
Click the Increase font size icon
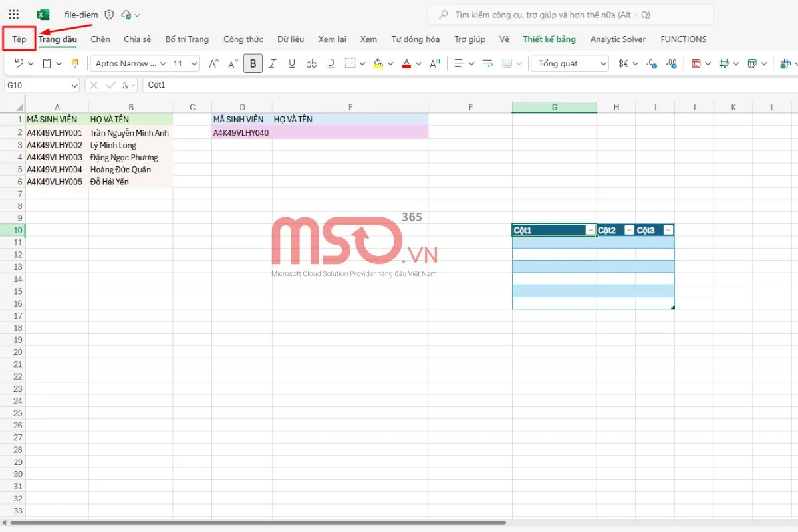pyautogui.click(x=213, y=64)
